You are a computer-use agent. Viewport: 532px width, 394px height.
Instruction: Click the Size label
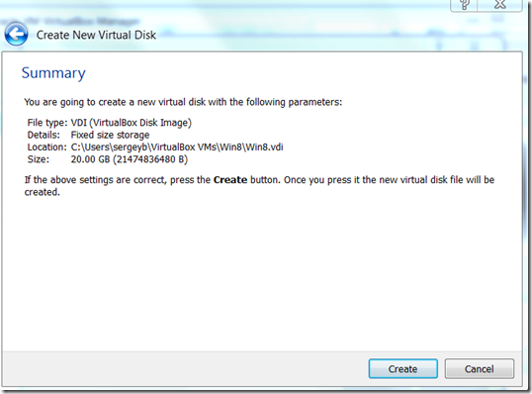38,159
